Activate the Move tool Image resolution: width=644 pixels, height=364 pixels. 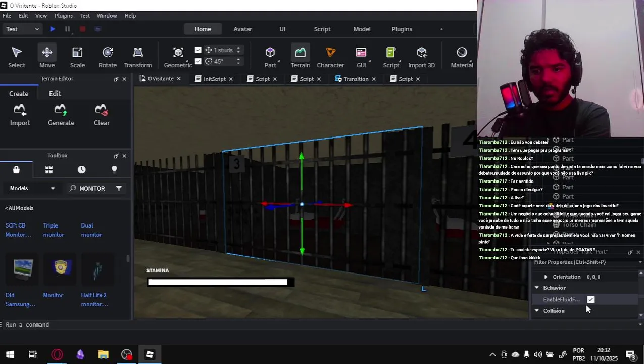47,57
